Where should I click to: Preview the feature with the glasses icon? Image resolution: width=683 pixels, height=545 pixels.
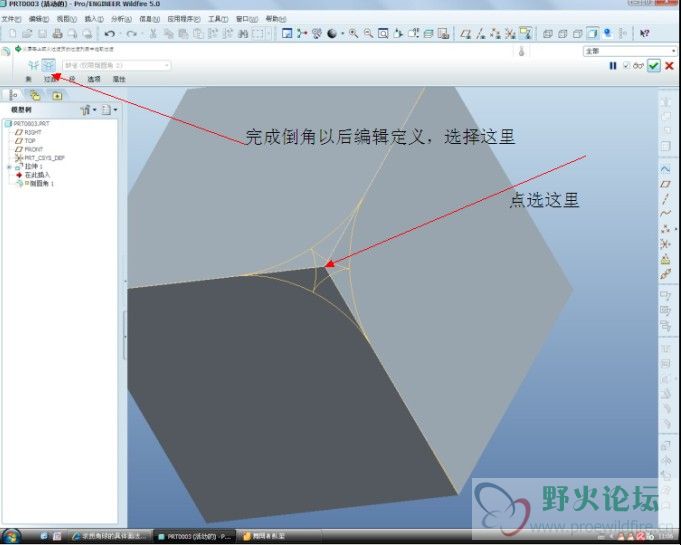coord(638,66)
